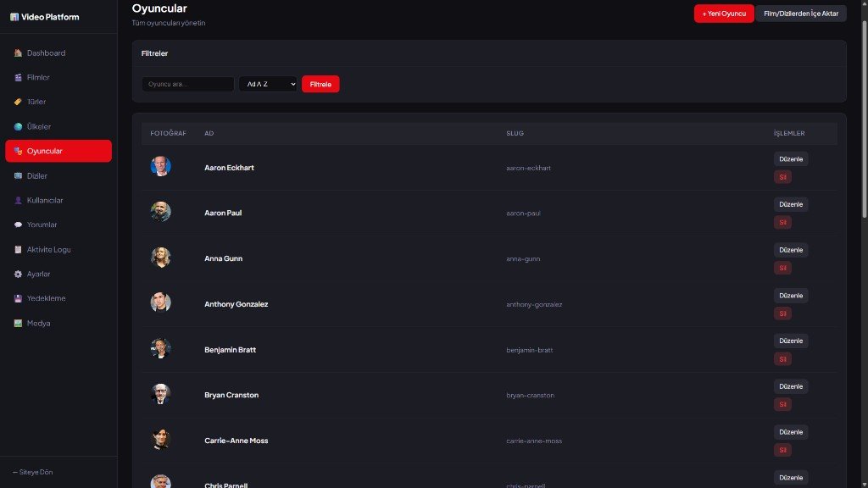Click Aaron Paul's profile photo thumbnail
868x488 pixels.
click(160, 211)
